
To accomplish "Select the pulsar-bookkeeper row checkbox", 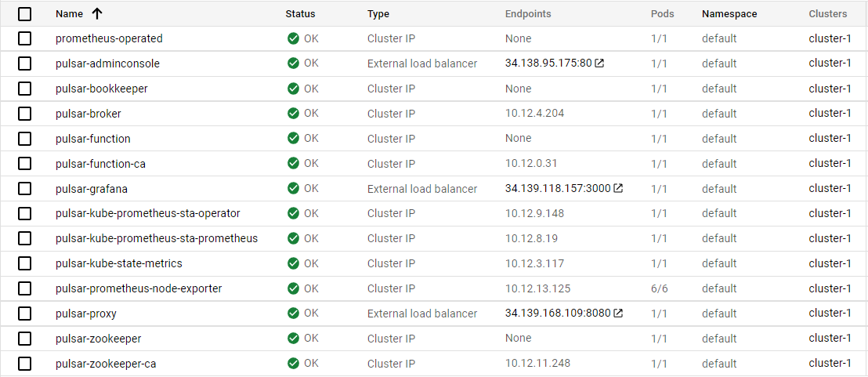I will pyautogui.click(x=24, y=89).
